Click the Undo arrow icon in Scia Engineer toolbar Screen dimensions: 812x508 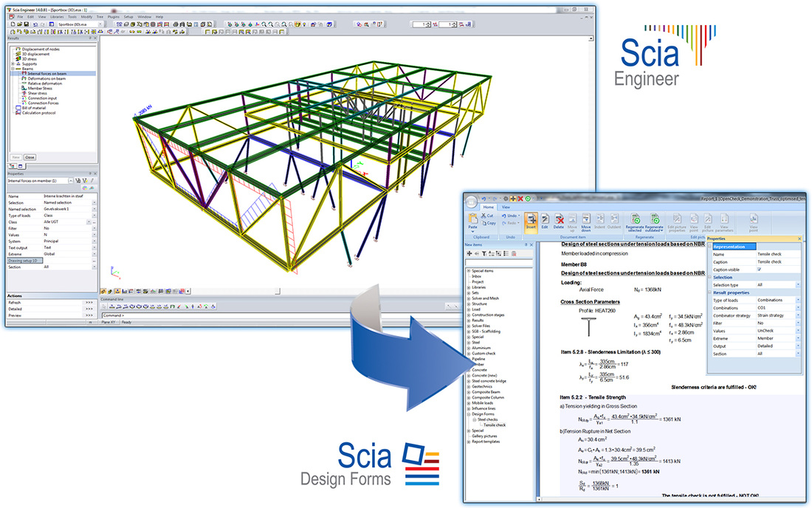(35, 24)
